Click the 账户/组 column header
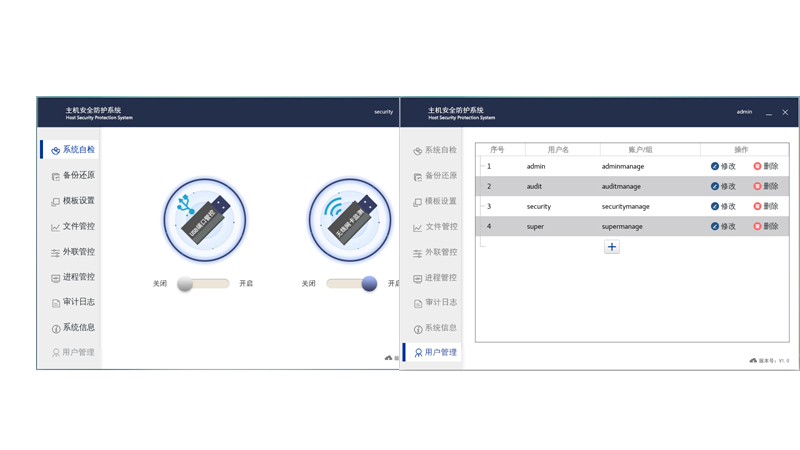 640,149
